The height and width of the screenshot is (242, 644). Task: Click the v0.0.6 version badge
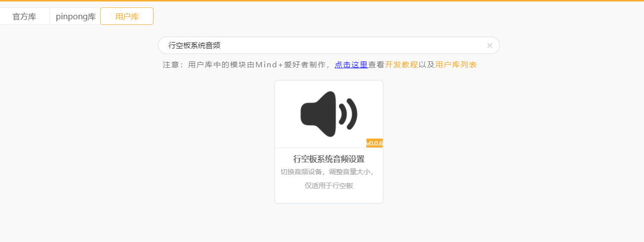tap(374, 143)
